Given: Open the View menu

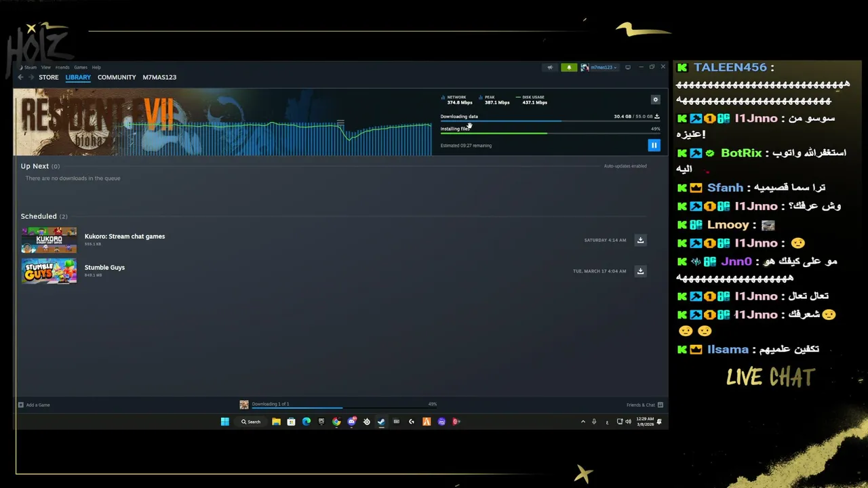Looking at the screenshot, I should click(45, 67).
